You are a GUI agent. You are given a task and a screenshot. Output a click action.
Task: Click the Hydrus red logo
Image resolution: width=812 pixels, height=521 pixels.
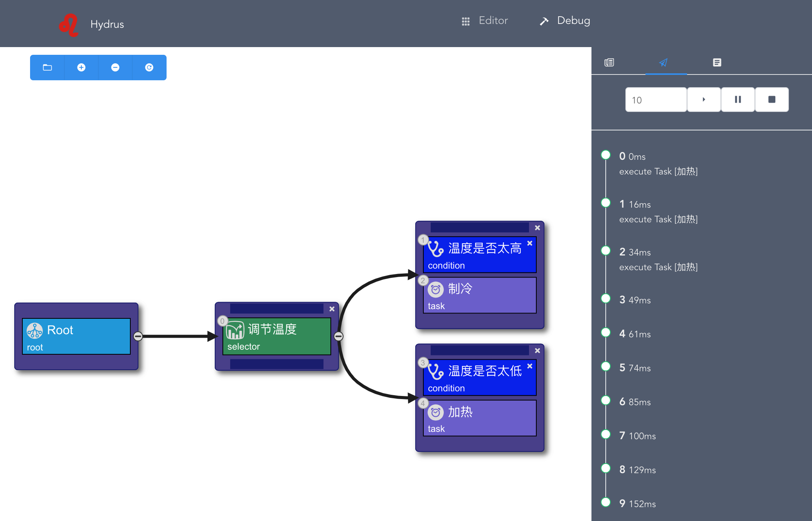pos(69,25)
